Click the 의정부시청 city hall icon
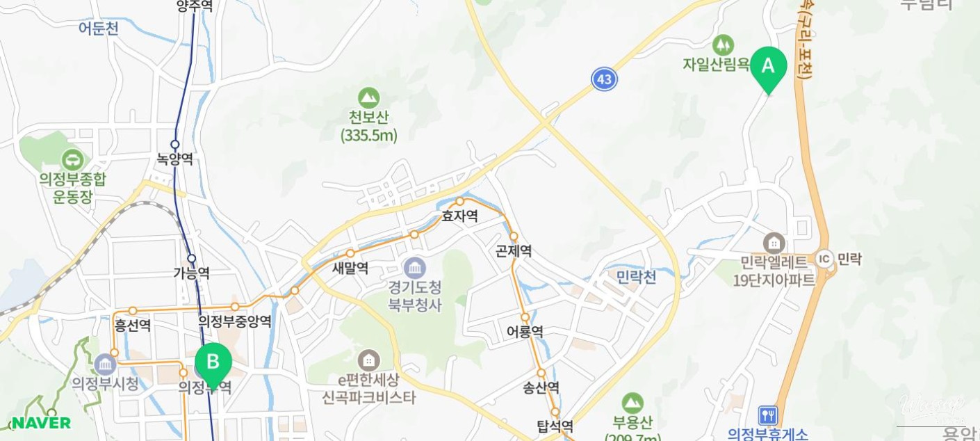 (105, 364)
